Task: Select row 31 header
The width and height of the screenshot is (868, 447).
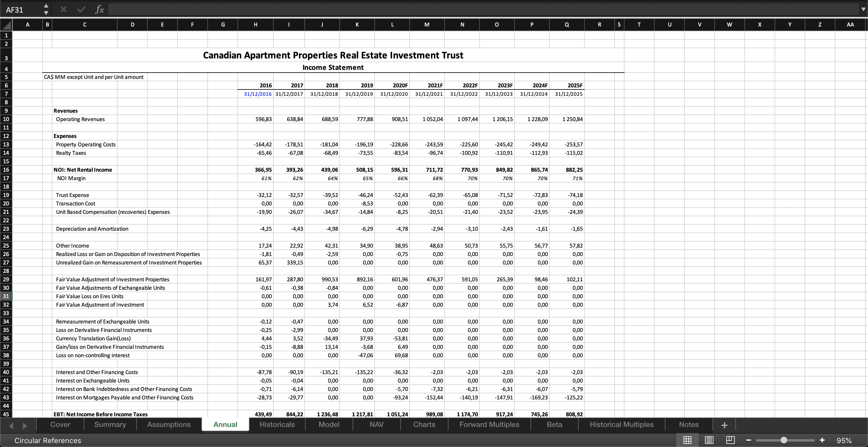Action: [6, 296]
